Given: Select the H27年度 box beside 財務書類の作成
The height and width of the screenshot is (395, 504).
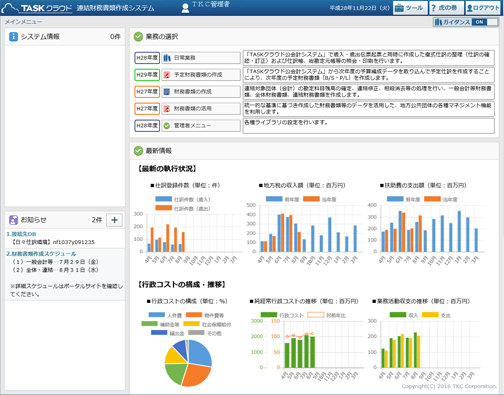Looking at the screenshot, I should [147, 92].
